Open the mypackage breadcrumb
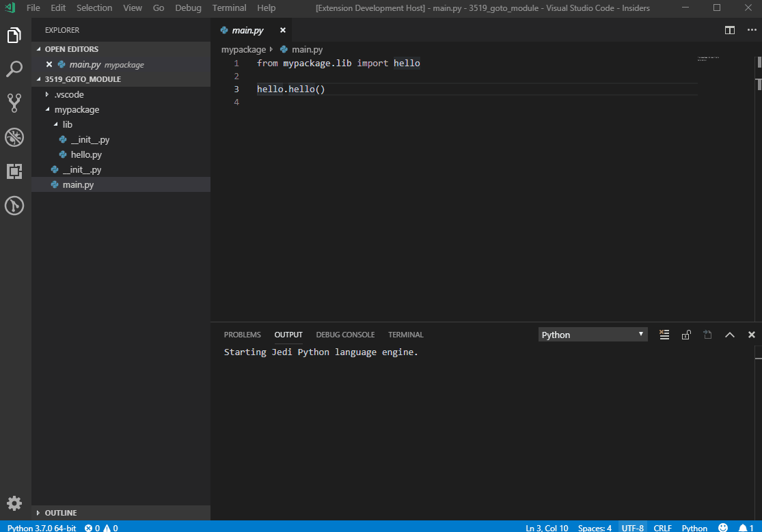 pyautogui.click(x=243, y=50)
